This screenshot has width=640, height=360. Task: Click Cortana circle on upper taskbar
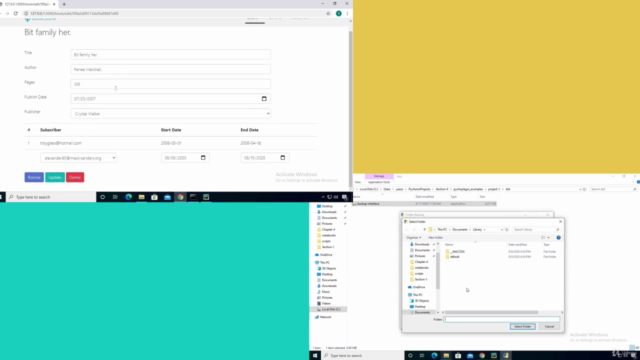pos(102,197)
